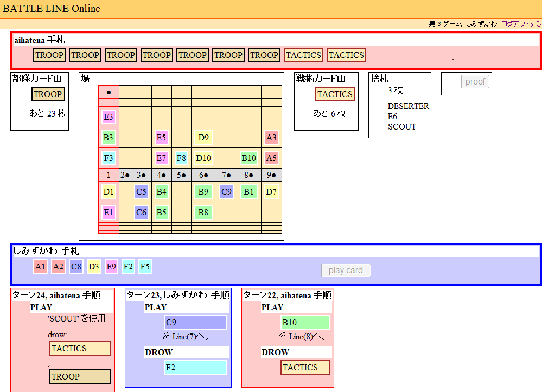Click the TACTICS card drawn in turn 24
542x392 pixels.
coord(80,349)
